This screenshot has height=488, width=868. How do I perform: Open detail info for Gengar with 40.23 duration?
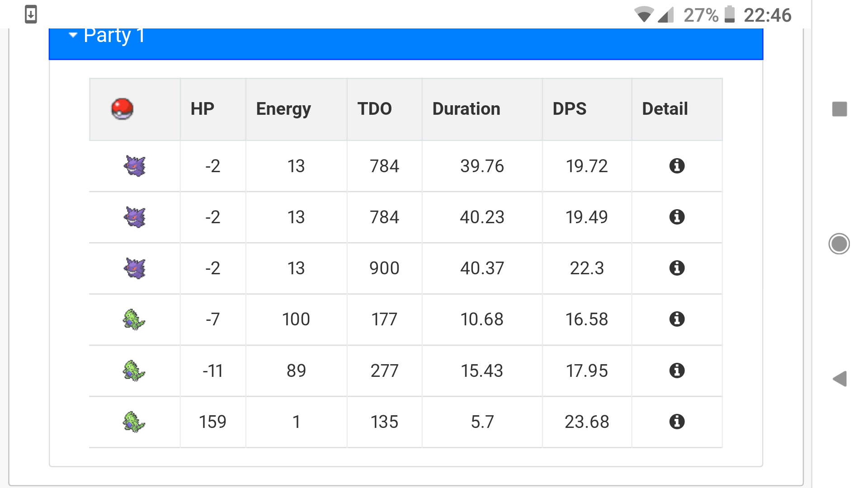(677, 217)
